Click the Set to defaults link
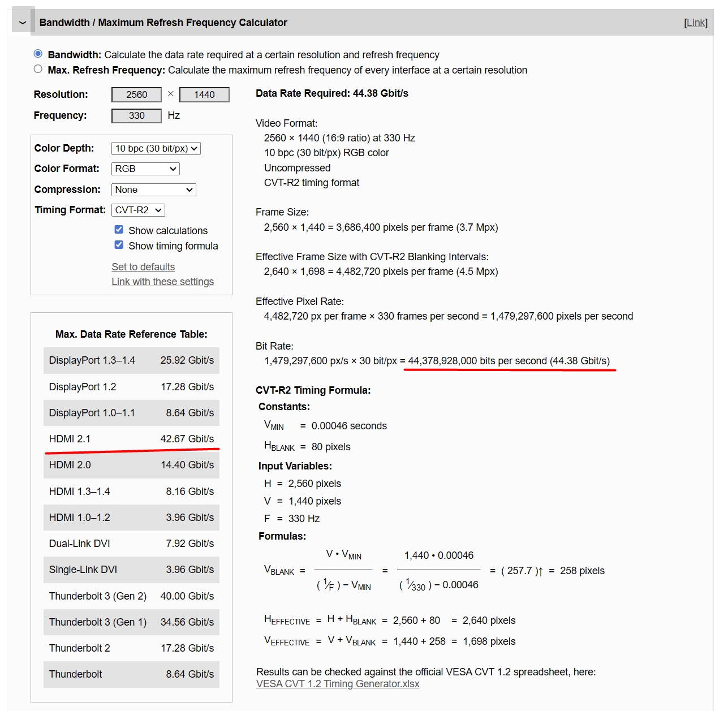 (x=143, y=266)
